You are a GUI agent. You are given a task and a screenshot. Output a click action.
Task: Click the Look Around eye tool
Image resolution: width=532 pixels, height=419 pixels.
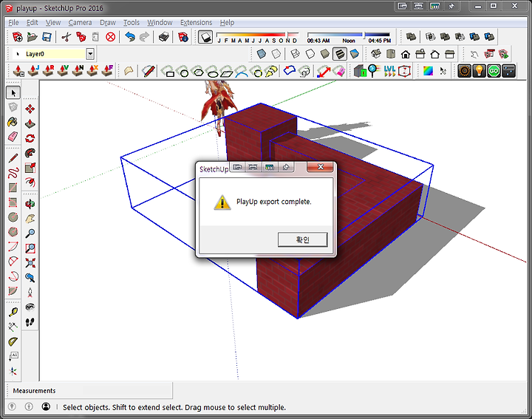(x=30, y=307)
